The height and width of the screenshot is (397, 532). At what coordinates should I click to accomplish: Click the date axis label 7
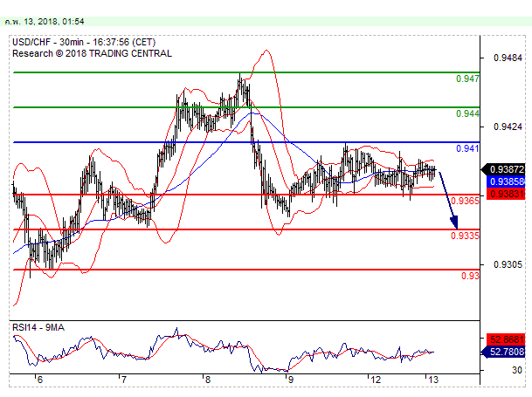[x=123, y=380]
